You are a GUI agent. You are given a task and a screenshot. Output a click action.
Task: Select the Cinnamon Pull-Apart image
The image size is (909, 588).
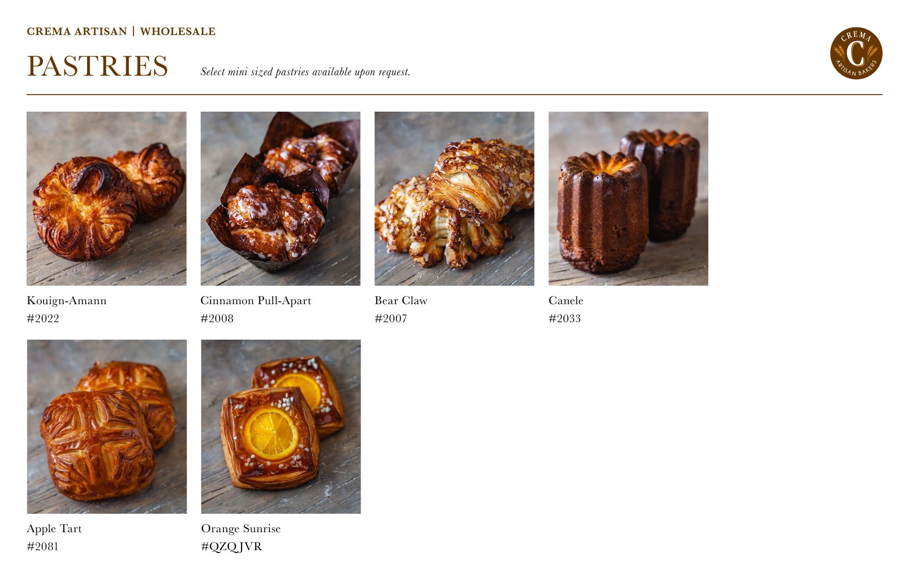(x=280, y=199)
